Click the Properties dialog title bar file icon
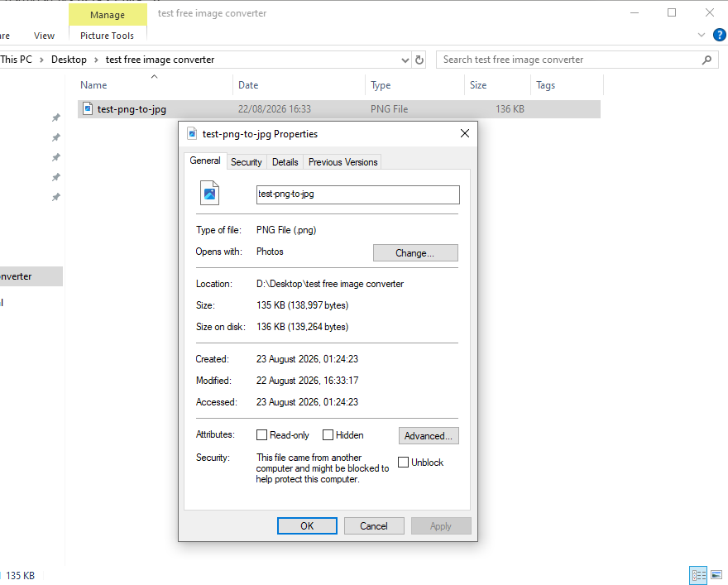The height and width of the screenshot is (585, 728). point(192,133)
